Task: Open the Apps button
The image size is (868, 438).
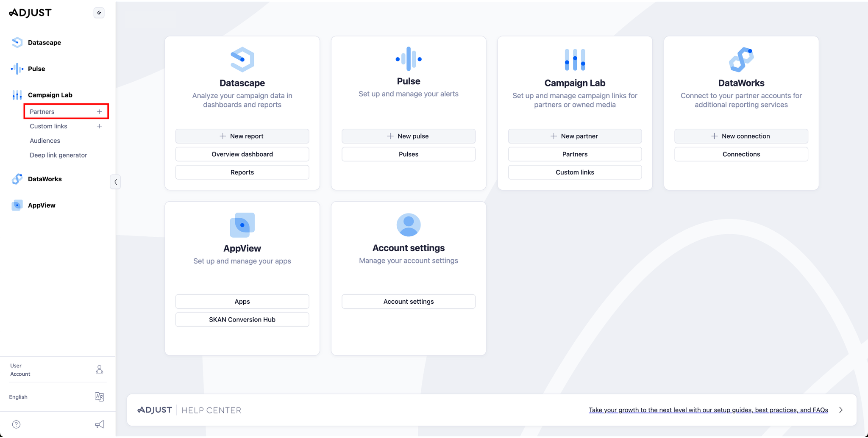Action: [242, 302]
